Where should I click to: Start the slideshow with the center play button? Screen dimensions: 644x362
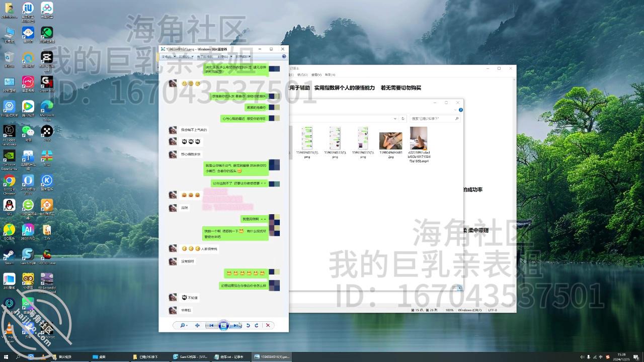(224, 325)
